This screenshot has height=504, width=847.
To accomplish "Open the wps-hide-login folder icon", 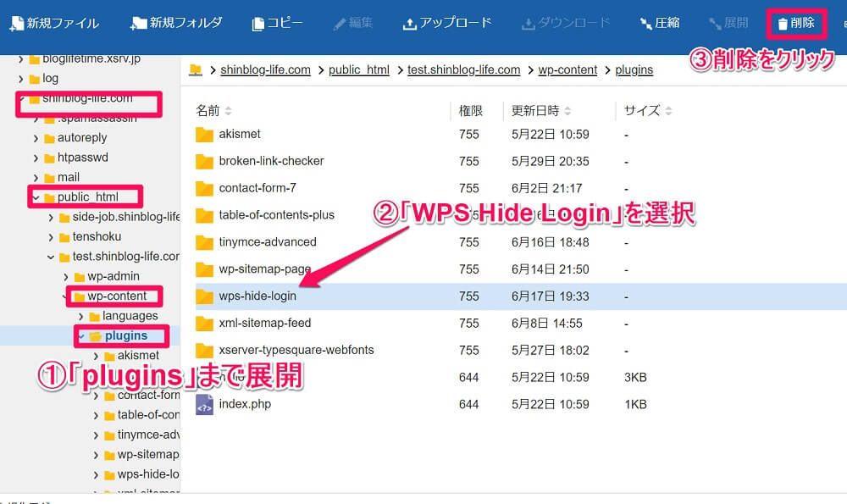I will click(205, 296).
